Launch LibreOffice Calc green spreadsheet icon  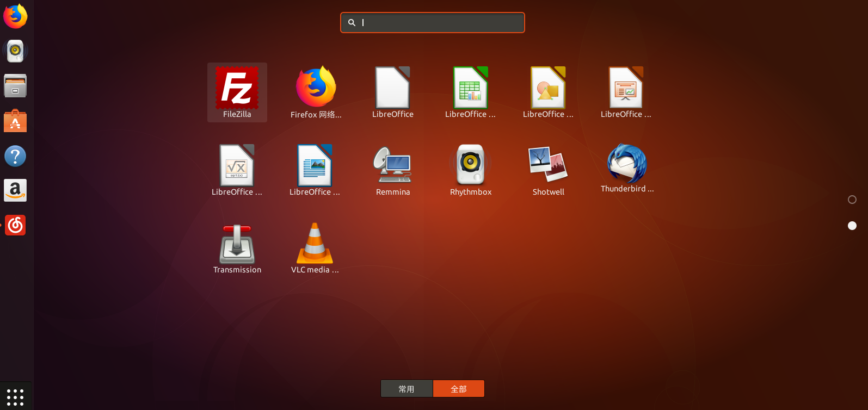pyautogui.click(x=471, y=92)
